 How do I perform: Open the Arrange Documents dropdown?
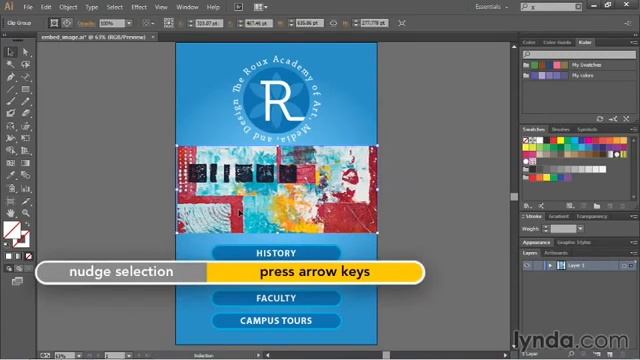point(261,7)
